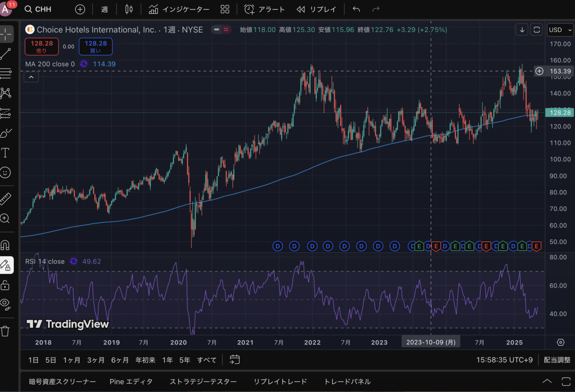The image size is (575, 392).
Task: Open the Pine エディタ tab
Action: coord(131,381)
